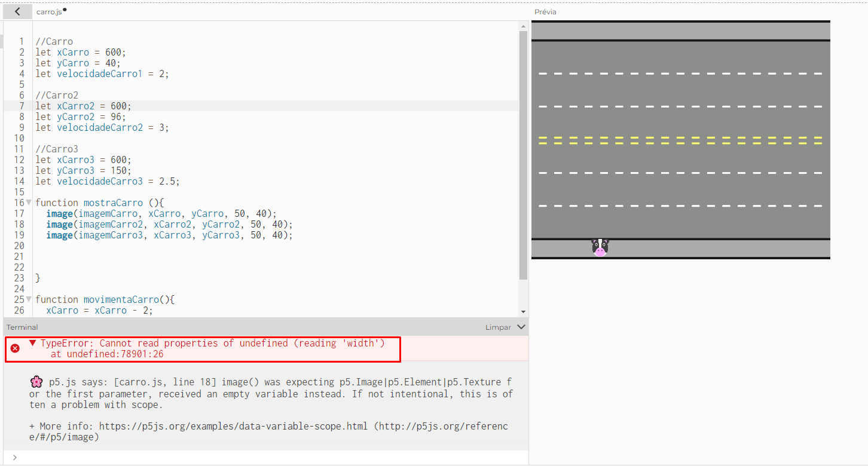Click line number 18 in the gutter

(19, 225)
